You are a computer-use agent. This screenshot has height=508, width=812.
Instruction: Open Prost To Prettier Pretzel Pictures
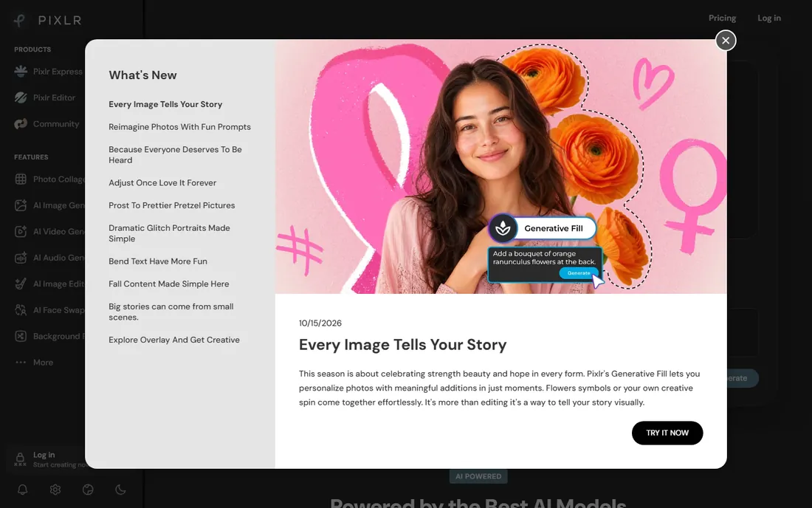click(x=172, y=205)
